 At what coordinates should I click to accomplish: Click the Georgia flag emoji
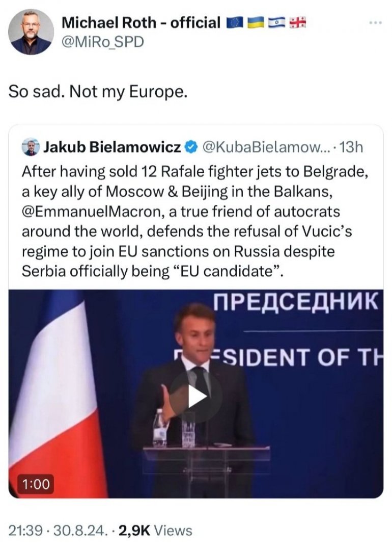[x=296, y=22]
